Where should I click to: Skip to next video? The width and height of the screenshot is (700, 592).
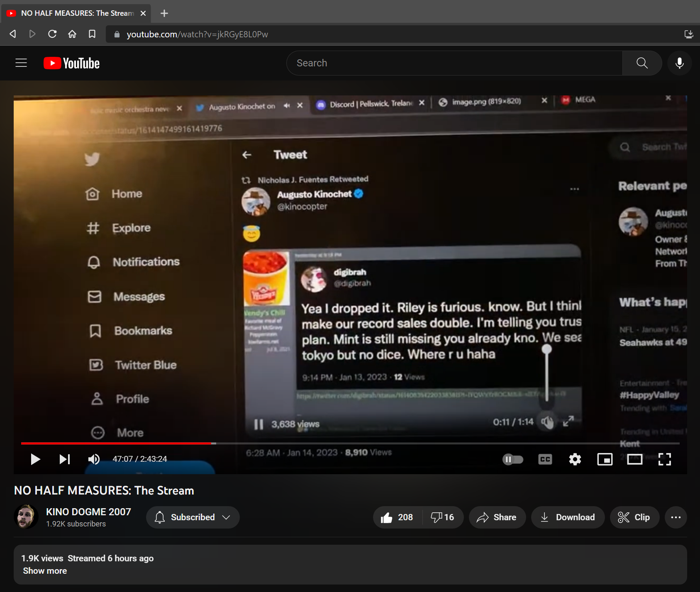65,459
